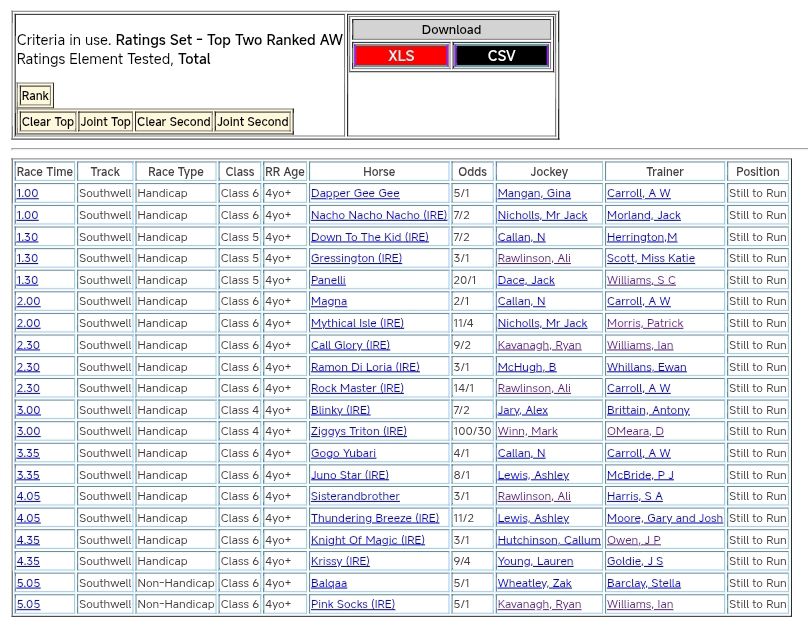Viewport: 808px width, 633px height.
Task: Select horse Ziggys Triton (IRE)
Action: pos(358,432)
